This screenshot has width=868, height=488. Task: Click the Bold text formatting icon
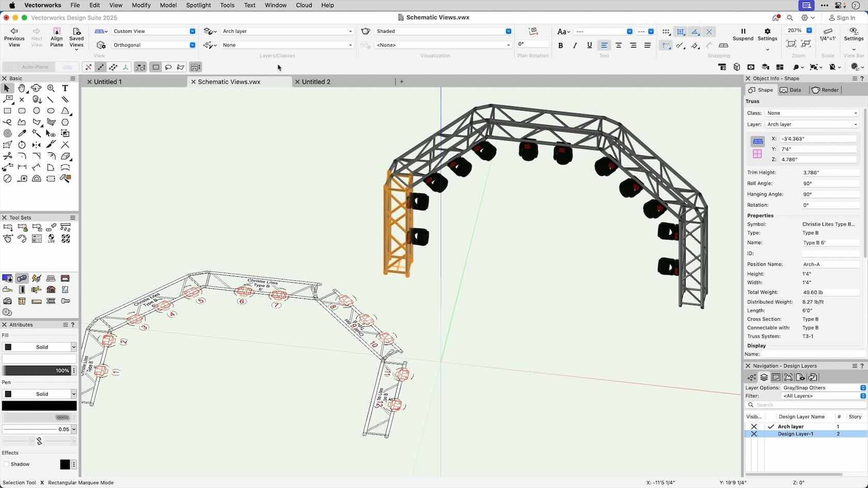coord(561,45)
